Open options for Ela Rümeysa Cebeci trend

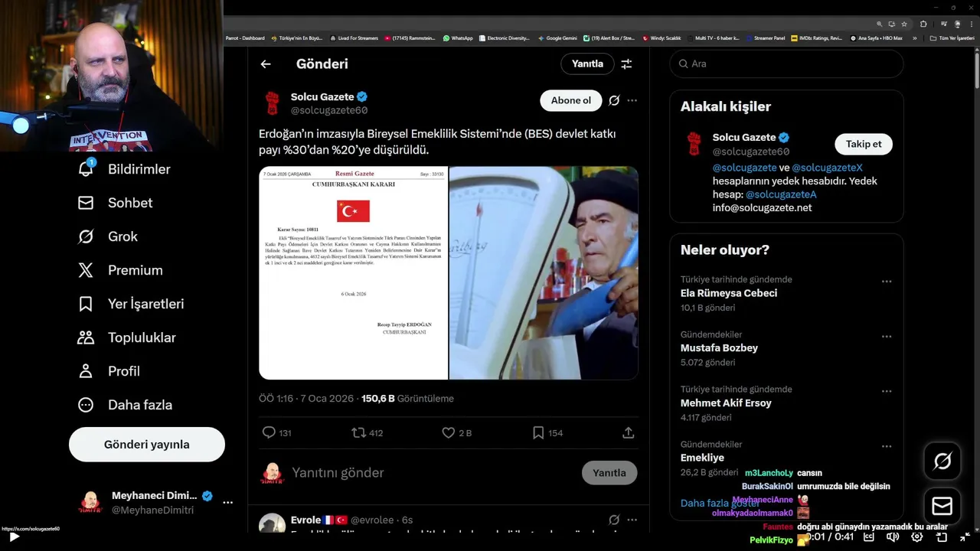[887, 282]
